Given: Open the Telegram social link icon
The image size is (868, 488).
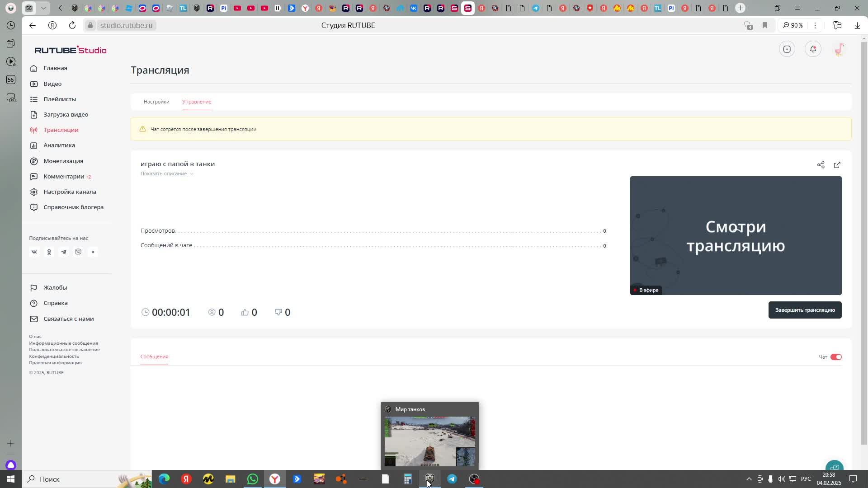Looking at the screenshot, I should [64, 252].
